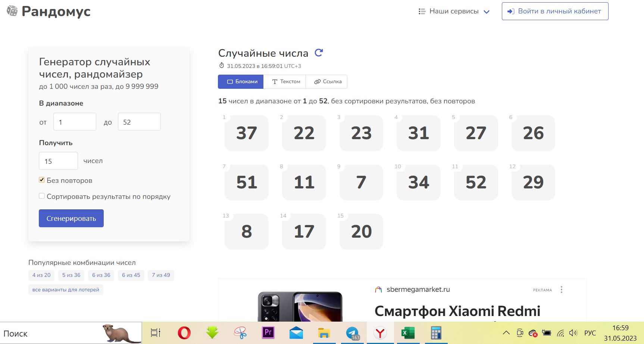644x344 pixels.
Task: Select the 6 из 45 combination
Action: pyautogui.click(x=131, y=275)
